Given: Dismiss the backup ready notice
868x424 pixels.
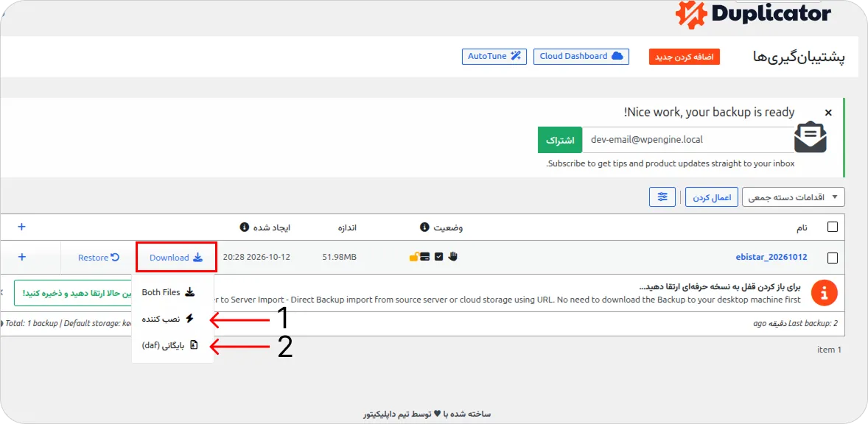Looking at the screenshot, I should [828, 113].
